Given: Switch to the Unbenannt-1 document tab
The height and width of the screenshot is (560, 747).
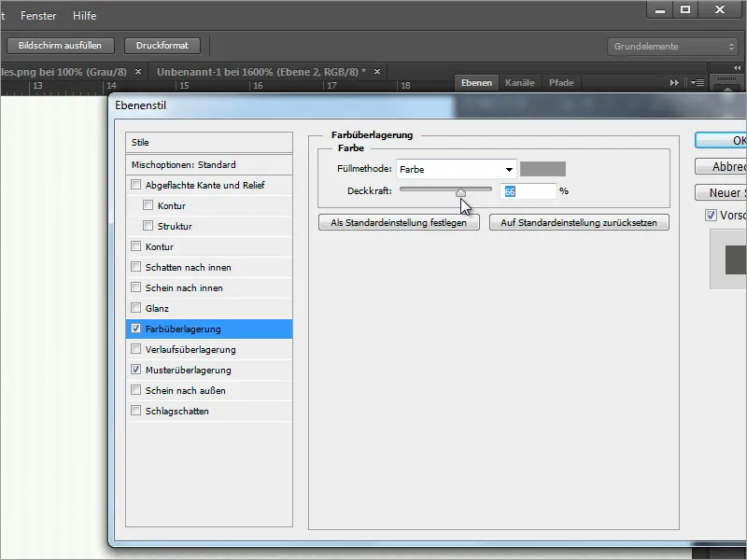Looking at the screenshot, I should click(261, 72).
